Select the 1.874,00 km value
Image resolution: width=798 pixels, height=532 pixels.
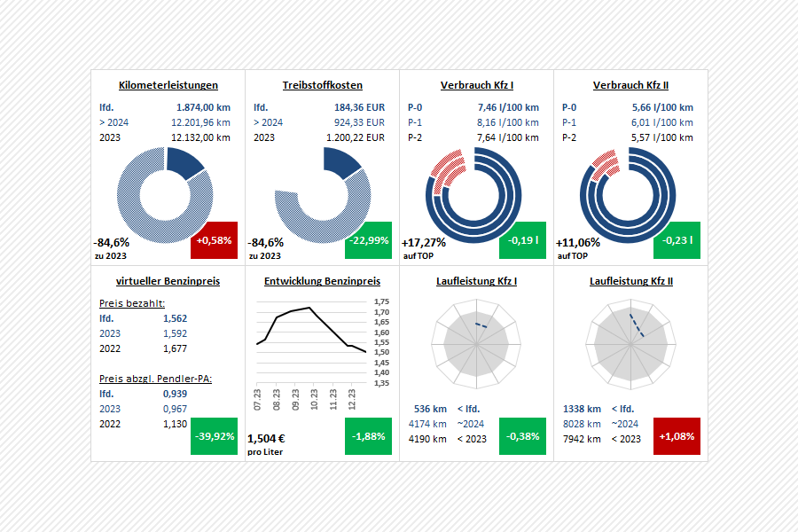pyautogui.click(x=203, y=106)
